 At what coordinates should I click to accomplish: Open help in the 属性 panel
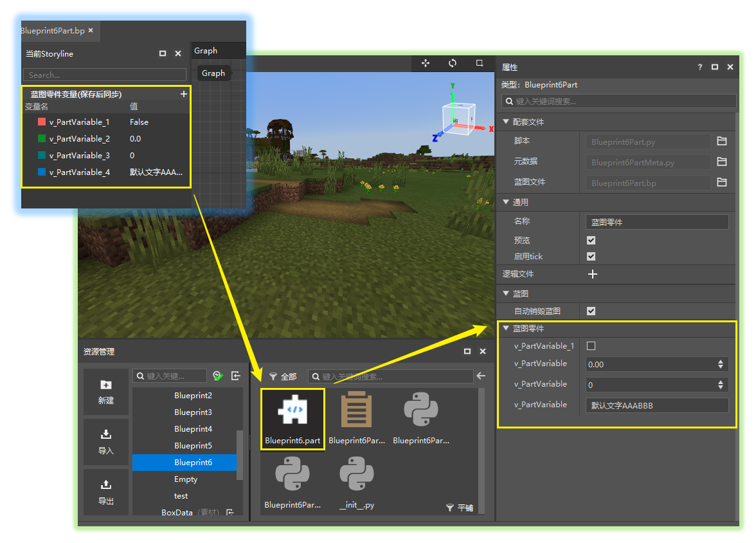click(699, 67)
